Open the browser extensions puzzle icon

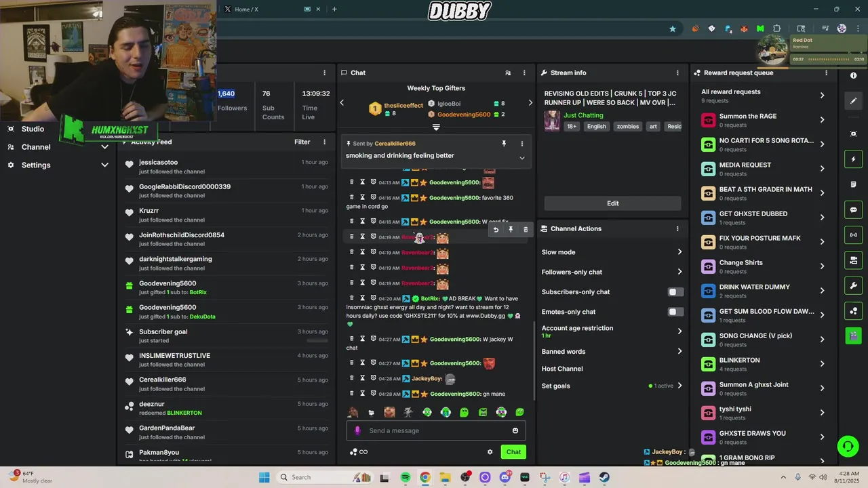[x=777, y=28]
